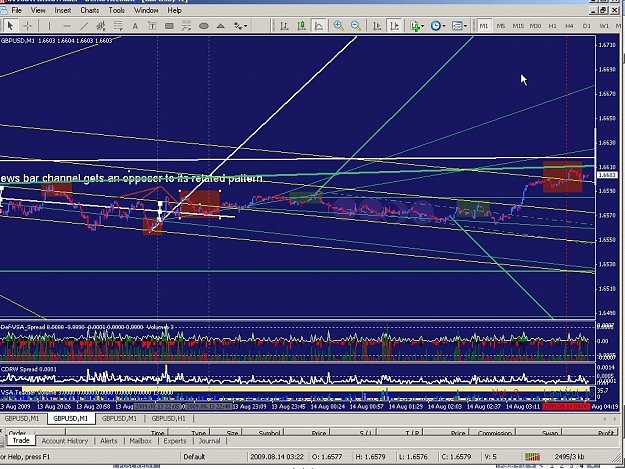Open the Mailbox tab
Viewport: 625px width, 469px height.
tap(140, 441)
